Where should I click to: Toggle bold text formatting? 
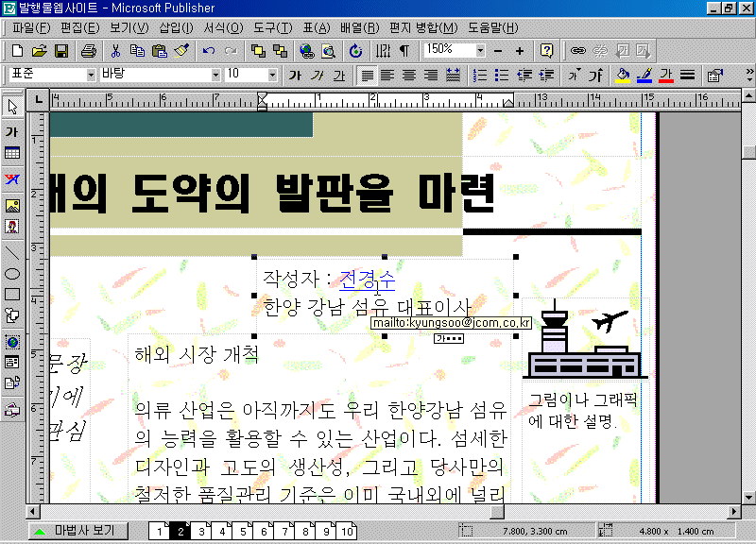[295, 75]
